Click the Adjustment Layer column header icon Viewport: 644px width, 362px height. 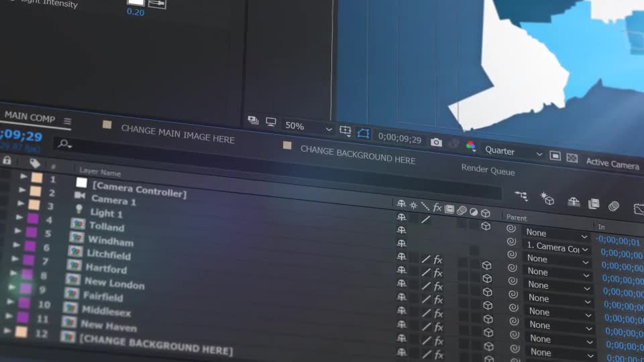click(474, 212)
